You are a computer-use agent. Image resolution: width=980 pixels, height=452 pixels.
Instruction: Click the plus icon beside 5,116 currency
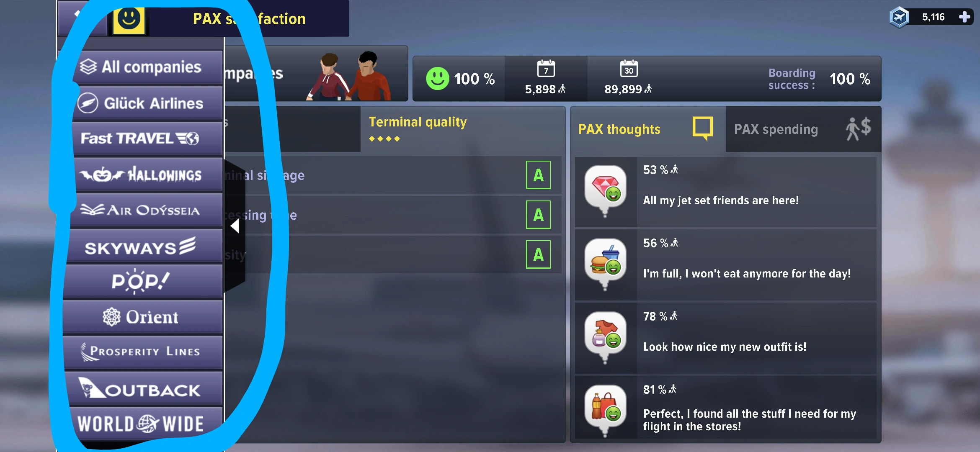pos(965,17)
